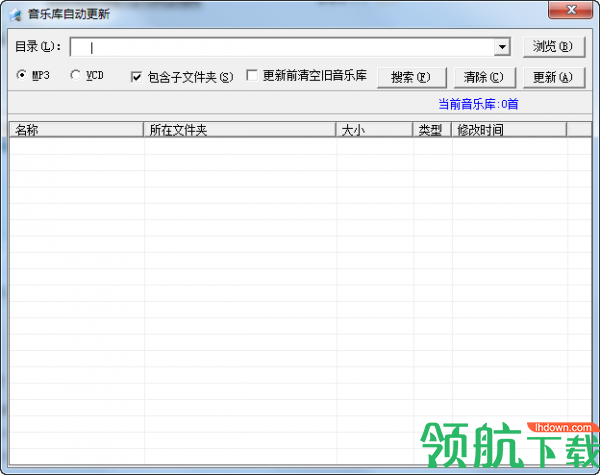This screenshot has height=475, width=600.
Task: Close the 音乐库自动更新 window
Action: click(570, 10)
